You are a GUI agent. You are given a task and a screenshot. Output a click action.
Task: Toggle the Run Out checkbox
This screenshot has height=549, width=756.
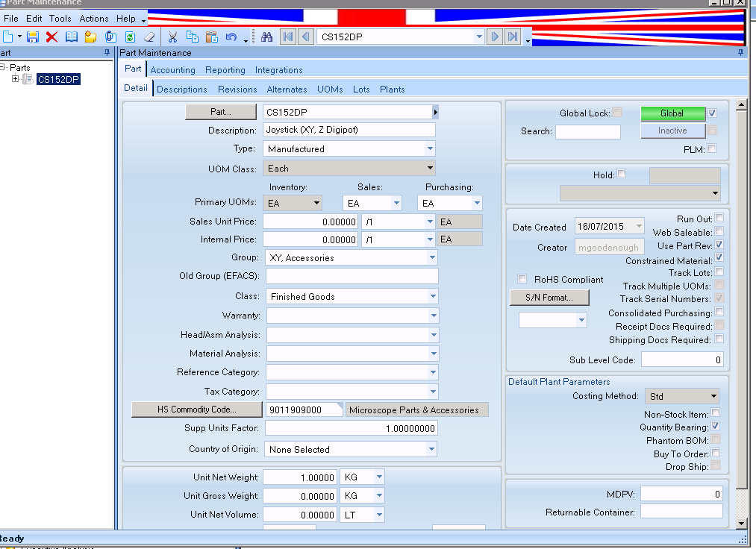coord(719,219)
